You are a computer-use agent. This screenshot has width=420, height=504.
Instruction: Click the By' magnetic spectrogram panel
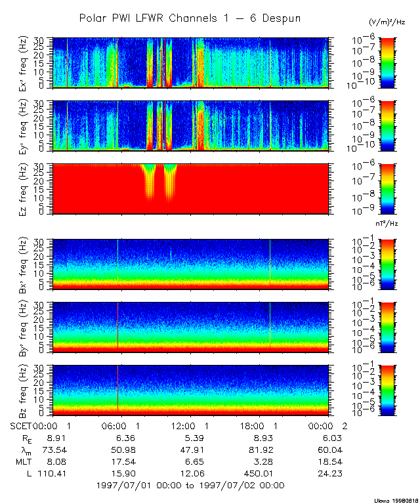[x=190, y=326]
